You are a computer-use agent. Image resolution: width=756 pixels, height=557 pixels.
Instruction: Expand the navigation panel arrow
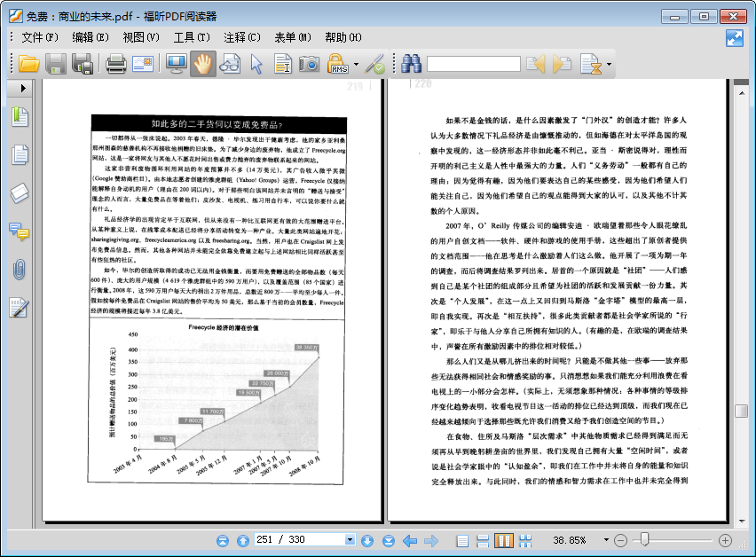click(x=22, y=88)
